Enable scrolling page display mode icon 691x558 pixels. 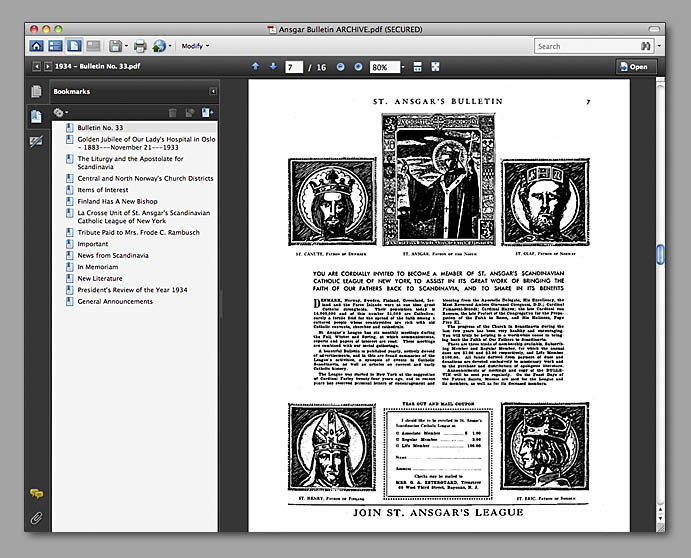pos(417,67)
